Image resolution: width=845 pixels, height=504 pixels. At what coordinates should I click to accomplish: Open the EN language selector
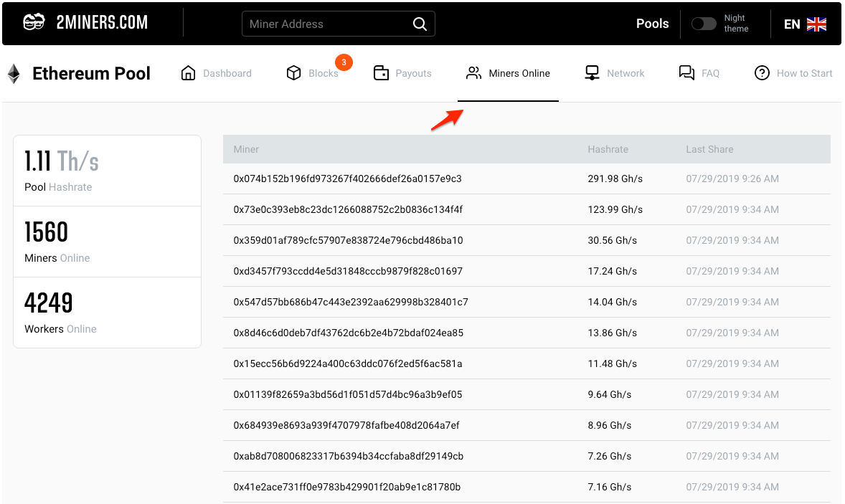[x=805, y=24]
